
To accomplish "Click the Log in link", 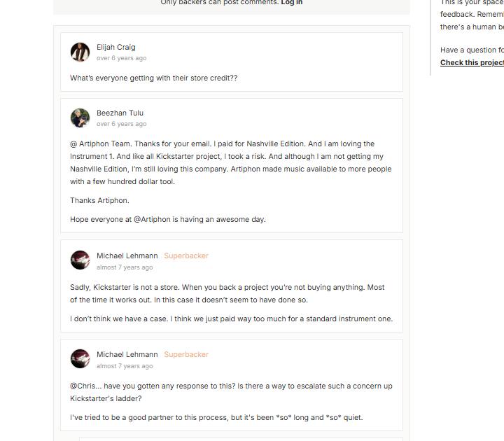I will pyautogui.click(x=291, y=3).
